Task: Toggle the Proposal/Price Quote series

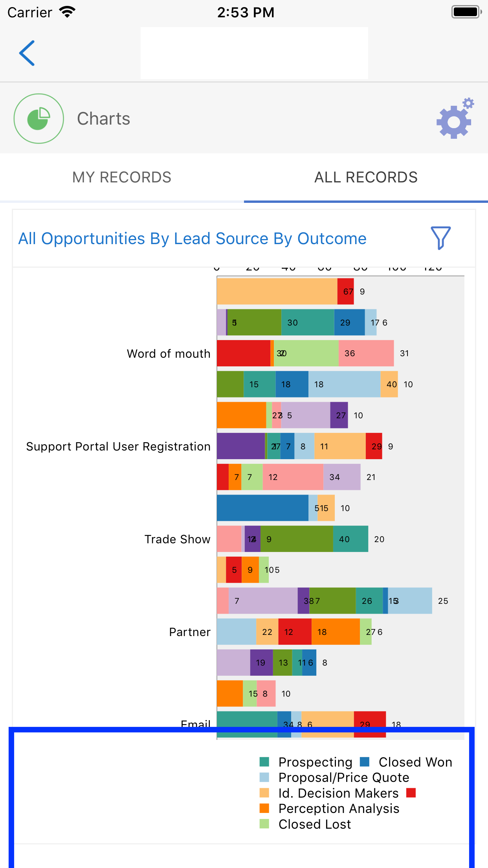Action: pos(343,777)
